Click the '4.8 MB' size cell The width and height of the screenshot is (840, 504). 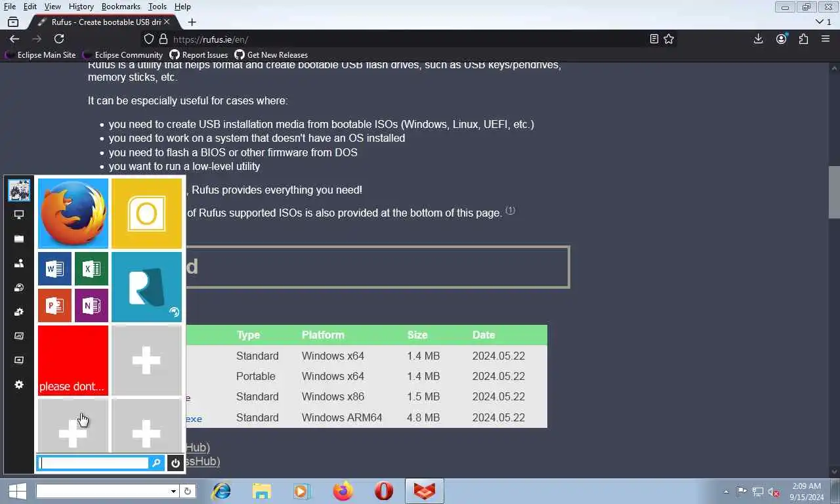click(423, 417)
